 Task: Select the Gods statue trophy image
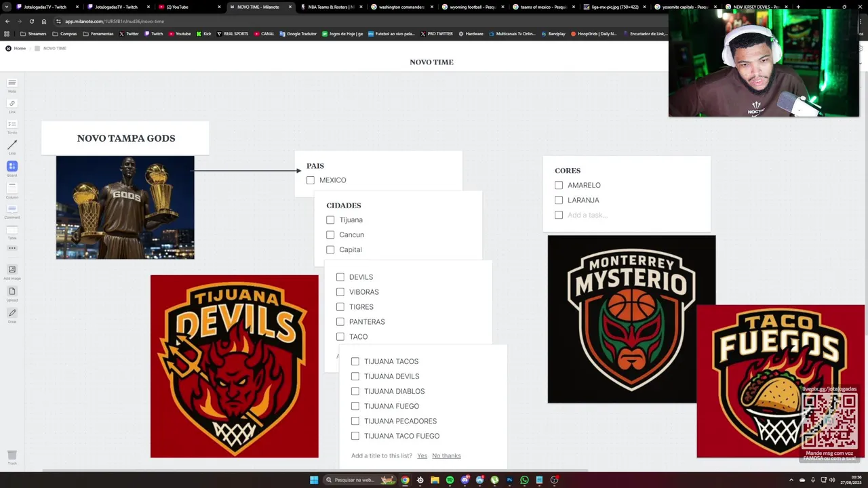(125, 207)
